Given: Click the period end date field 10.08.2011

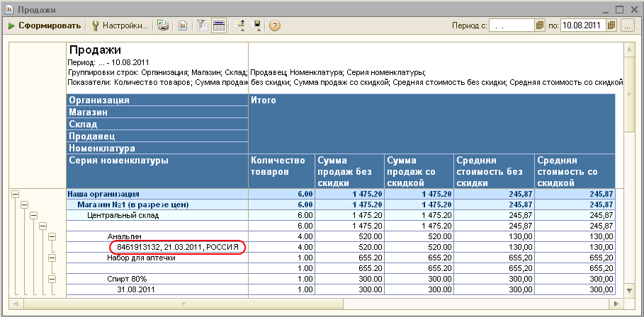Looking at the screenshot, I should 582,26.
